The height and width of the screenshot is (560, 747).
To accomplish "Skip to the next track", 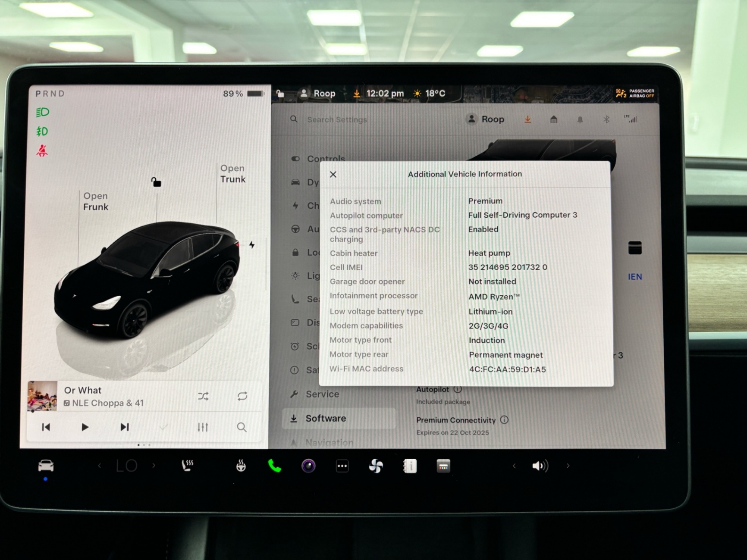I will pyautogui.click(x=125, y=427).
